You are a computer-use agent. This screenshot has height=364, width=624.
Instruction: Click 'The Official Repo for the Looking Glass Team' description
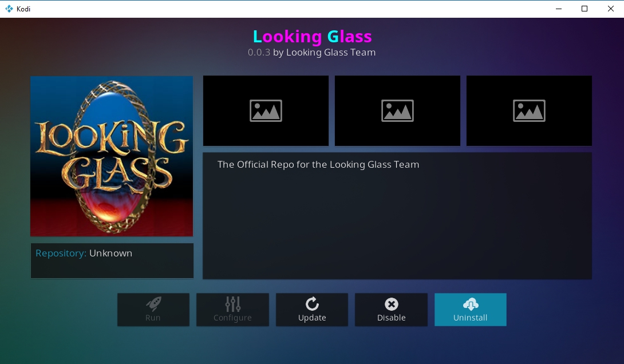[x=318, y=165]
